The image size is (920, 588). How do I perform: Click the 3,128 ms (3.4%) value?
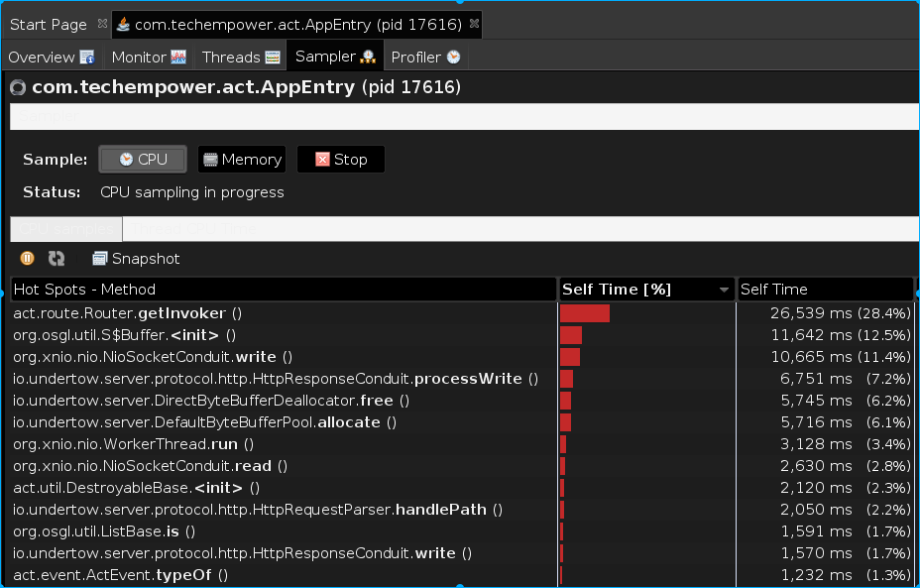[846, 443]
